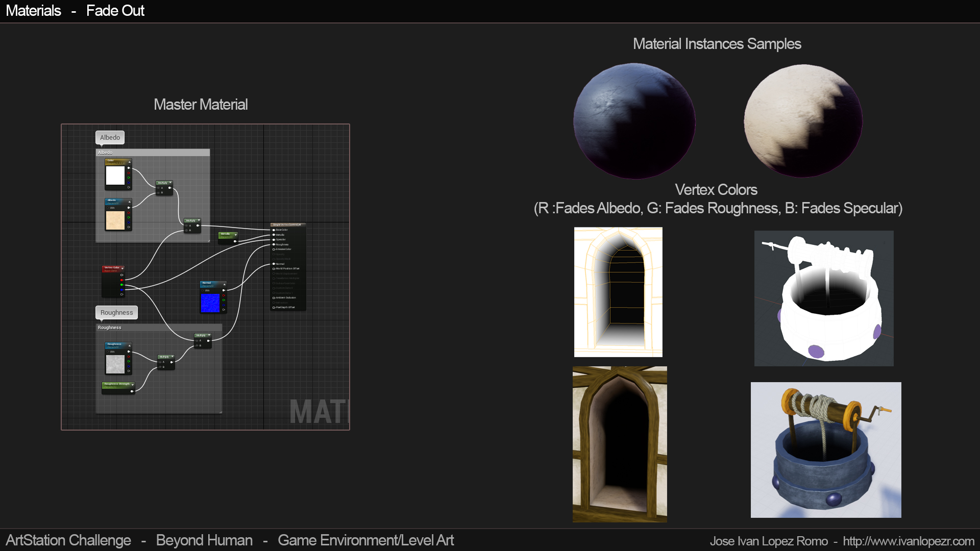Select the cream white material sphere sample
This screenshot has height=551, width=980.
(803, 121)
